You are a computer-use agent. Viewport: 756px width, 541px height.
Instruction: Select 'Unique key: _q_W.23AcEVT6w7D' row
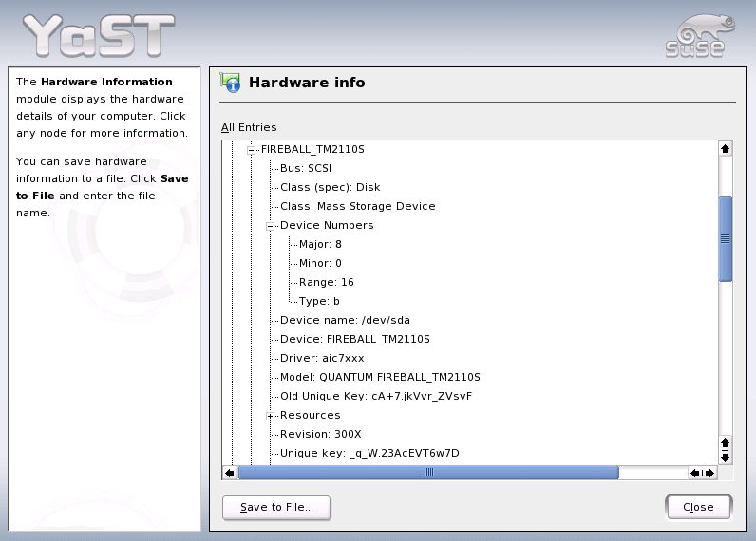[x=369, y=454]
